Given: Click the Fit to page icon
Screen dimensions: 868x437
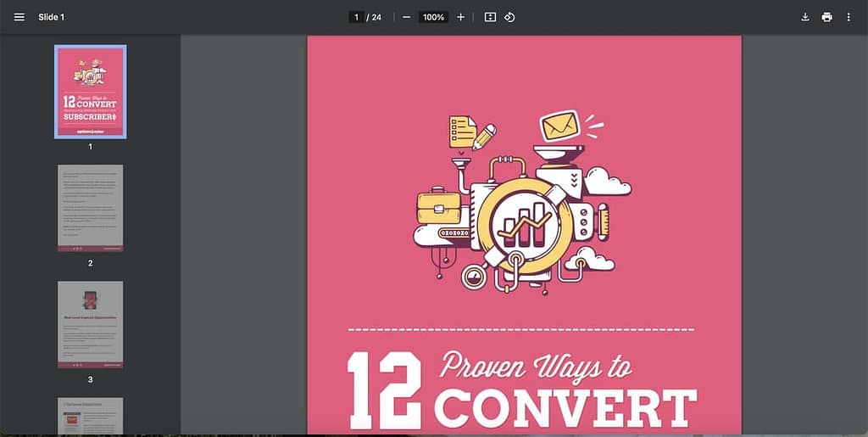Looking at the screenshot, I should click(490, 17).
